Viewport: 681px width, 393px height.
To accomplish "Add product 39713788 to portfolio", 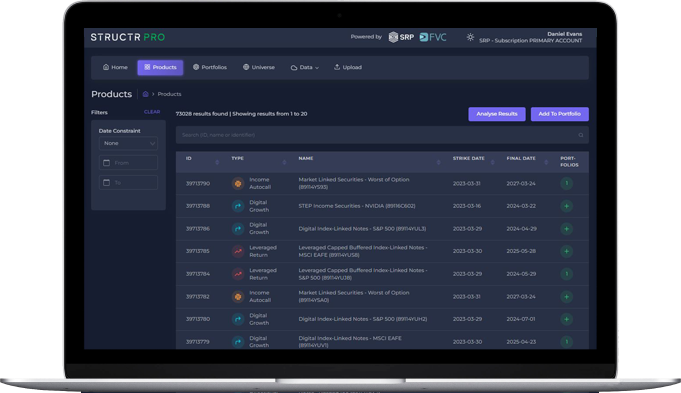I will (x=566, y=206).
